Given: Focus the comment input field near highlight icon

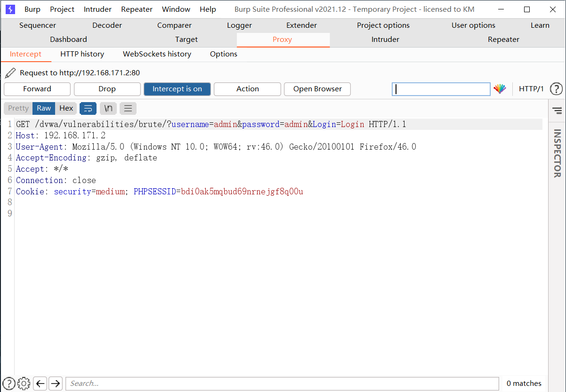Looking at the screenshot, I should point(441,89).
